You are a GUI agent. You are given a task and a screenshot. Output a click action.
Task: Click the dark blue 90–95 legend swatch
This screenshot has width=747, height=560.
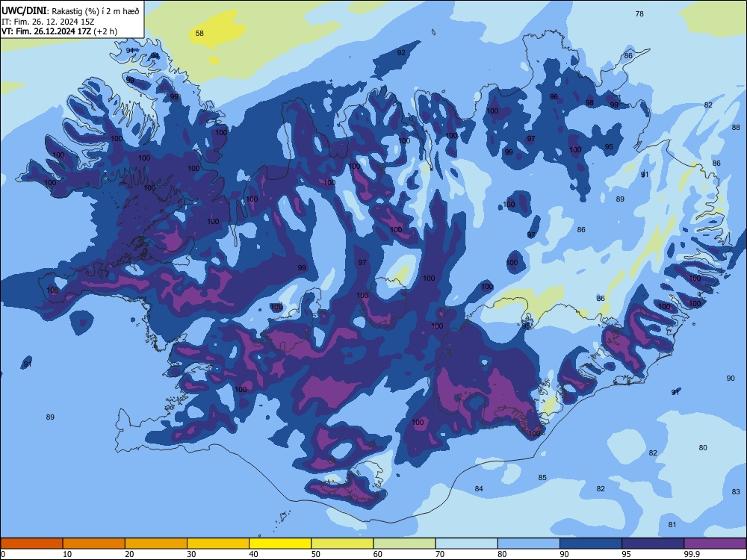tap(591, 544)
